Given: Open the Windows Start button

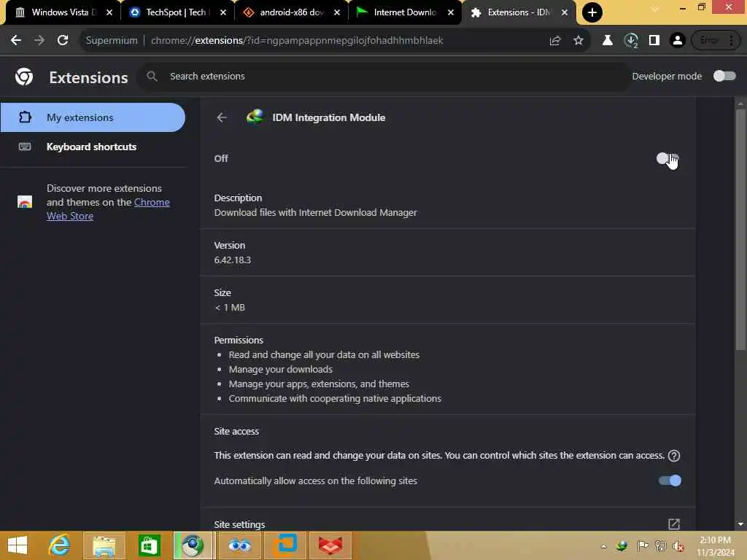Looking at the screenshot, I should point(18,545).
